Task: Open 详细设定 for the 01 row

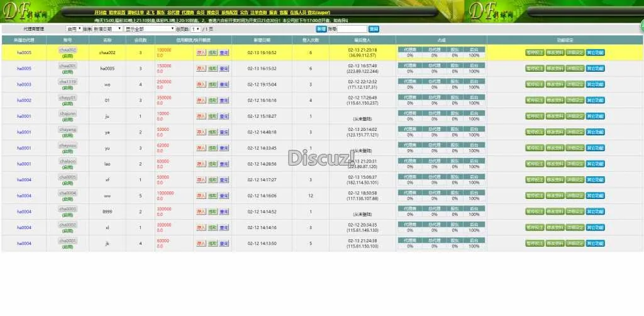Action: [575, 100]
